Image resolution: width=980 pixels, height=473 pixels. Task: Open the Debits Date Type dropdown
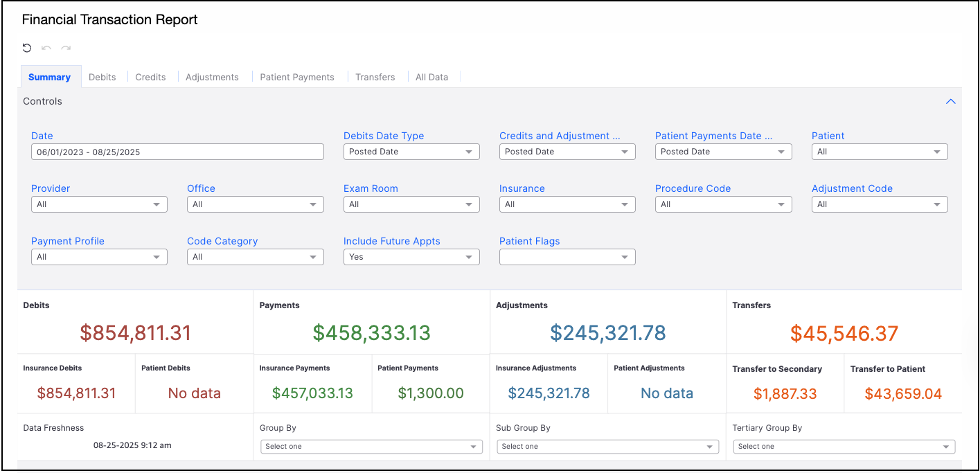(411, 152)
